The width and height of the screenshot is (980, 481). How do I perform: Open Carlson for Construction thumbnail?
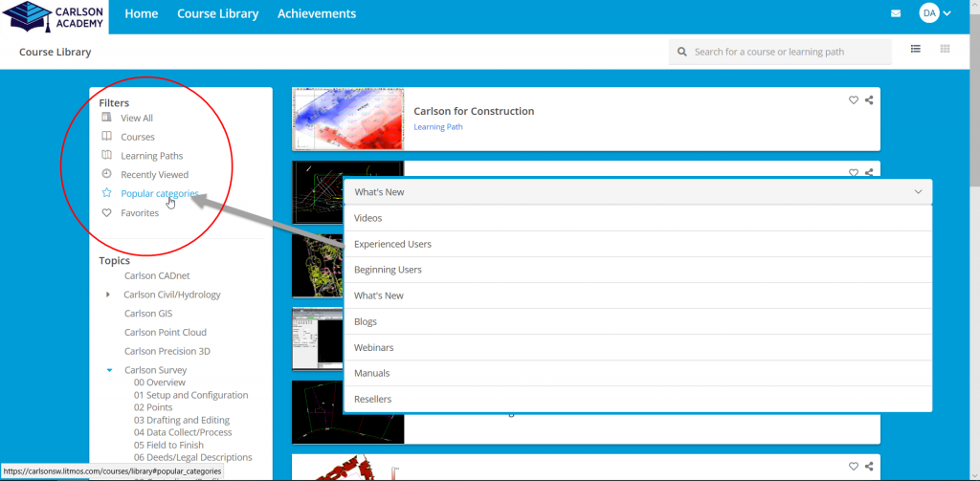(348, 119)
